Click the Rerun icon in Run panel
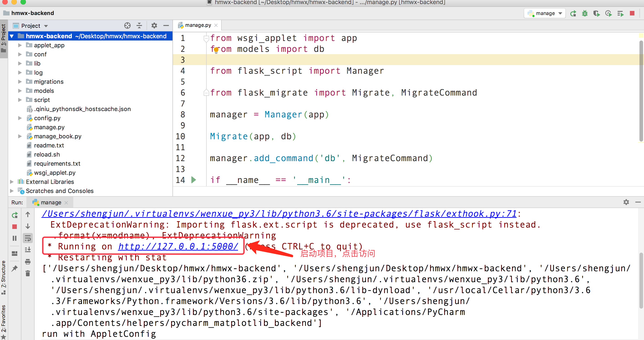Viewport: 644px width, 340px height. point(15,215)
